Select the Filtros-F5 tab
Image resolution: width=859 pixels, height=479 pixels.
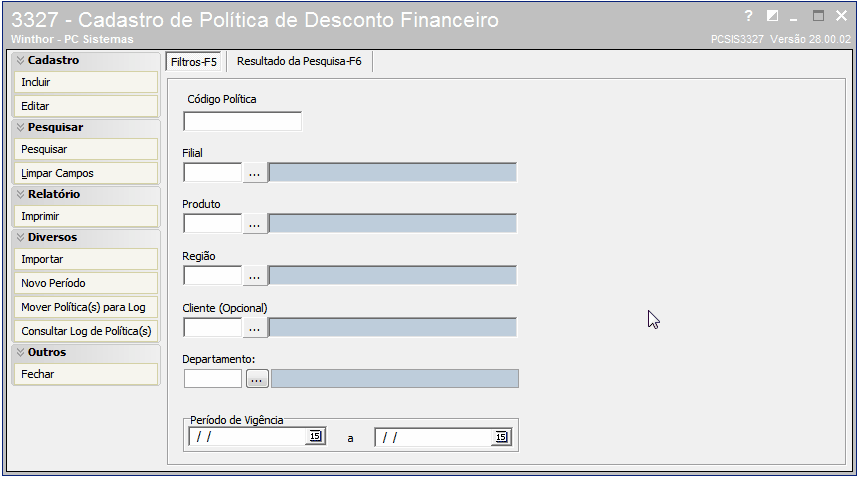click(193, 62)
